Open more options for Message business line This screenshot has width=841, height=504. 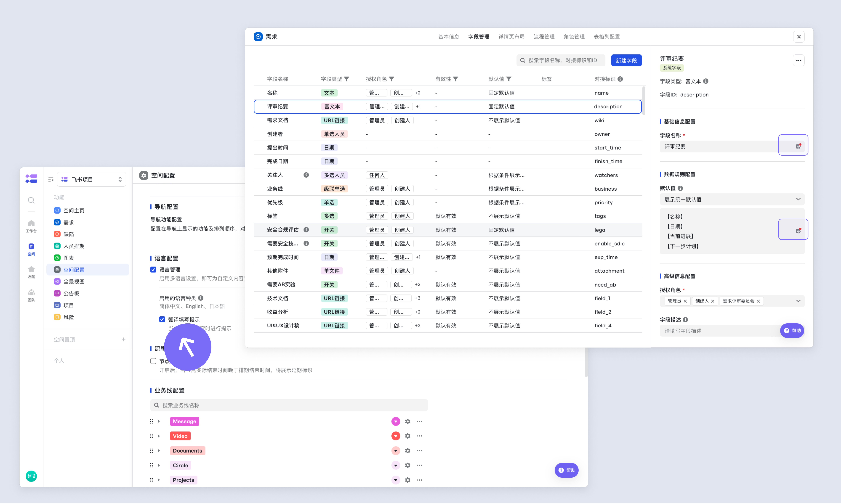click(x=420, y=421)
